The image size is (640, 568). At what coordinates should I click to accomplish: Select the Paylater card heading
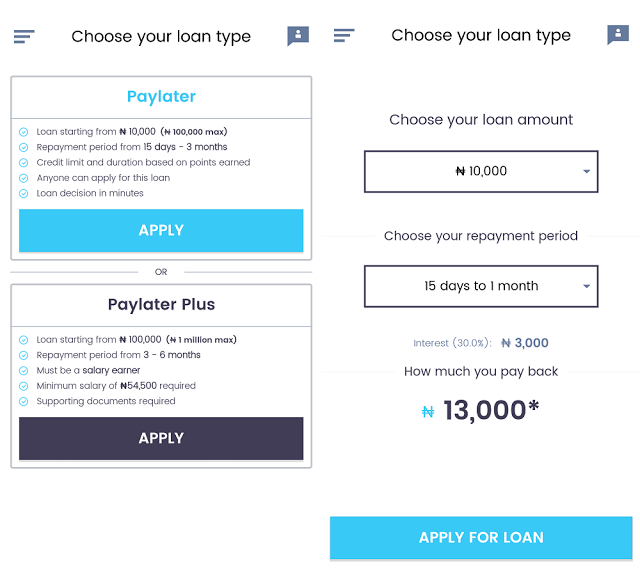pyautogui.click(x=161, y=97)
